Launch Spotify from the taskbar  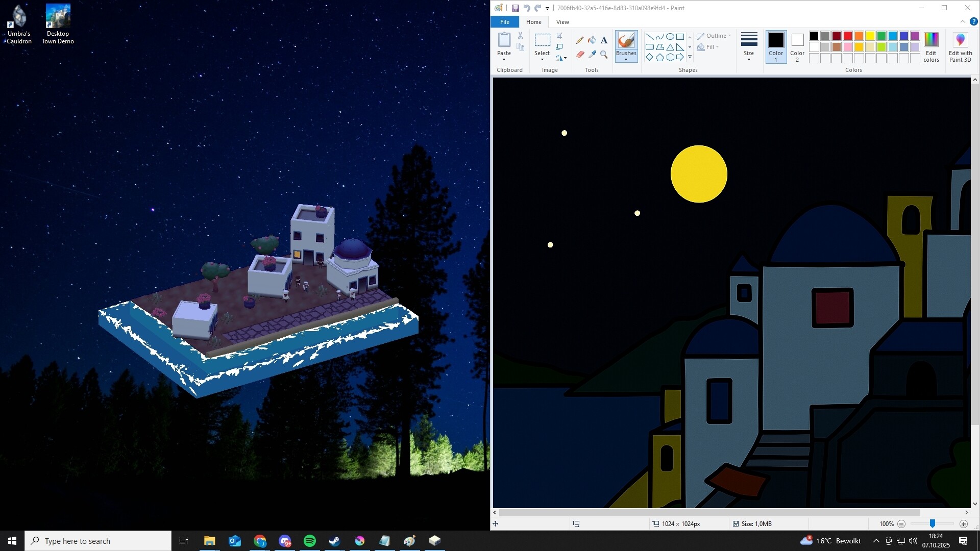tap(309, 540)
